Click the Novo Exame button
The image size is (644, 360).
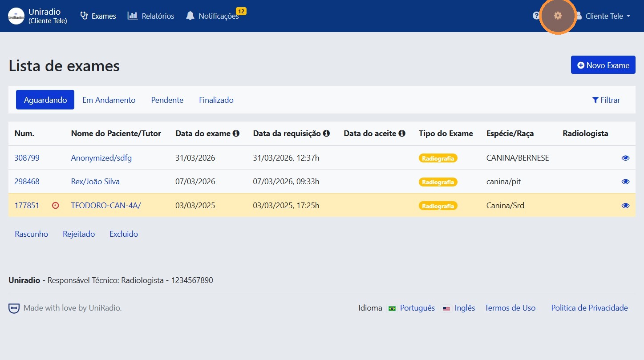pyautogui.click(x=603, y=65)
